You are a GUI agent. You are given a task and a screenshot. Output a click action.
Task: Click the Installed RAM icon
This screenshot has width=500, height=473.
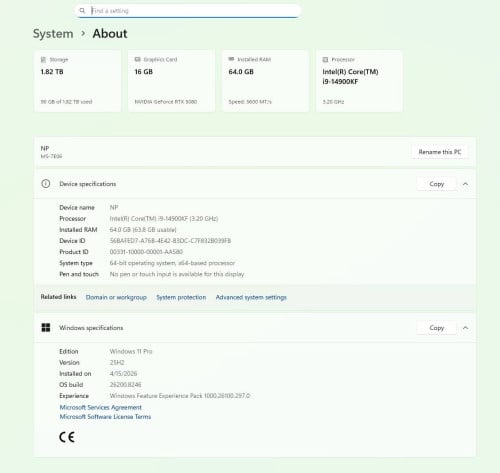(231, 59)
